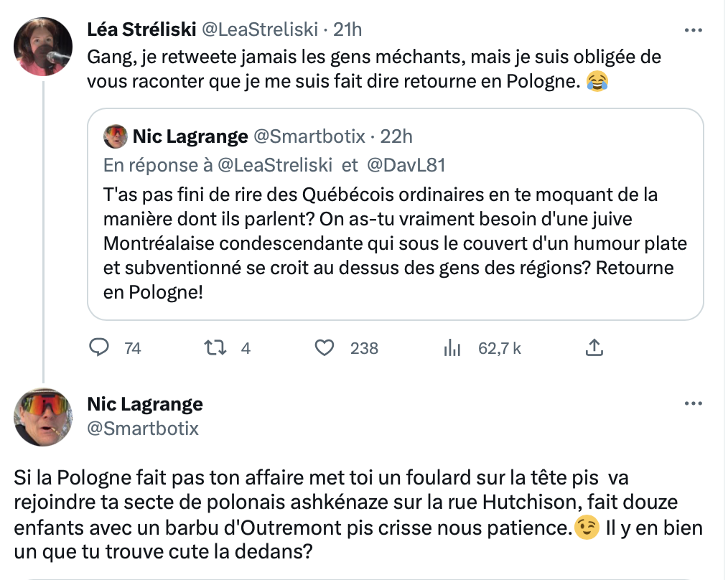This screenshot has height=580, width=728.
Task: Open the quoted tweet starting "T'as pas fini"
Action: click(x=393, y=244)
